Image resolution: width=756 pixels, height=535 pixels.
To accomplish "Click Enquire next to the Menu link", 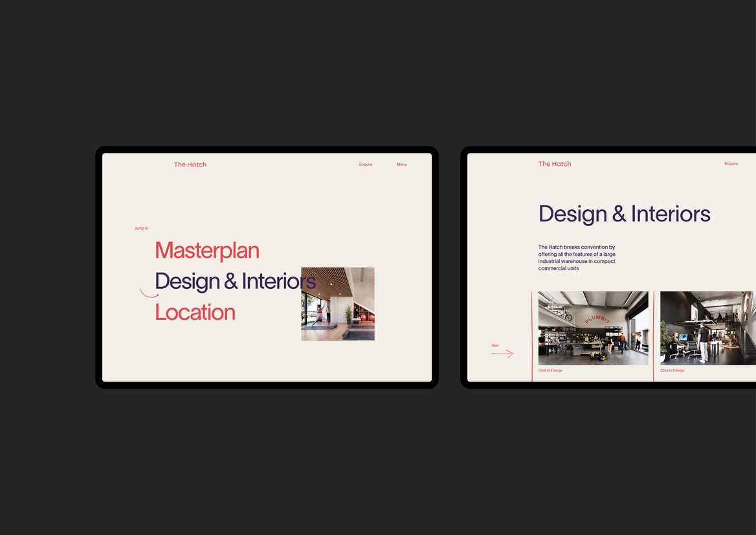I will pyautogui.click(x=366, y=165).
